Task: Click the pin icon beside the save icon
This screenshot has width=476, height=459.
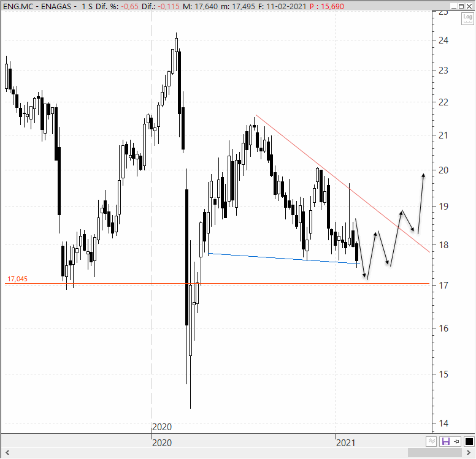Action: coord(456,441)
